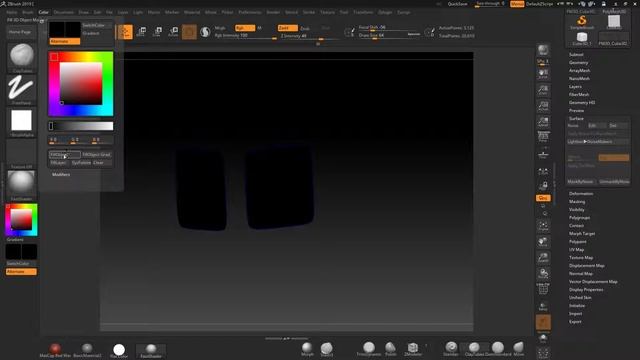
Task: Click the Move transform icon in the shelf
Action: coord(142,32)
